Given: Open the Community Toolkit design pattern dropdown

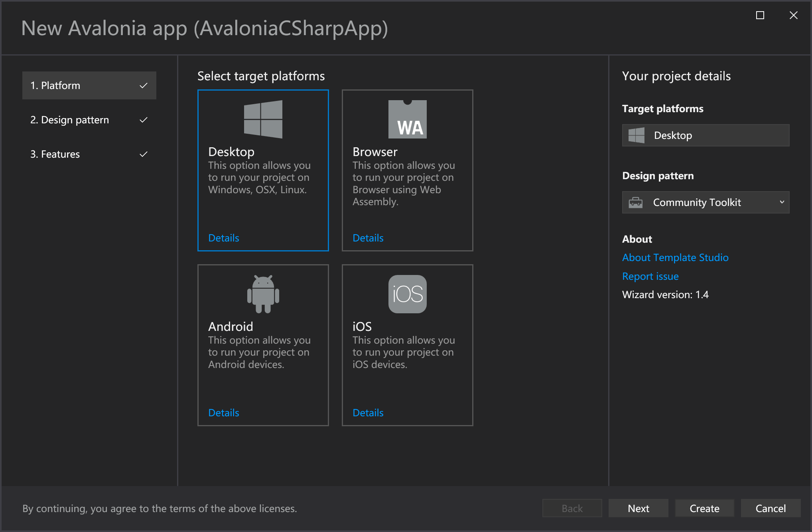Looking at the screenshot, I should [706, 202].
